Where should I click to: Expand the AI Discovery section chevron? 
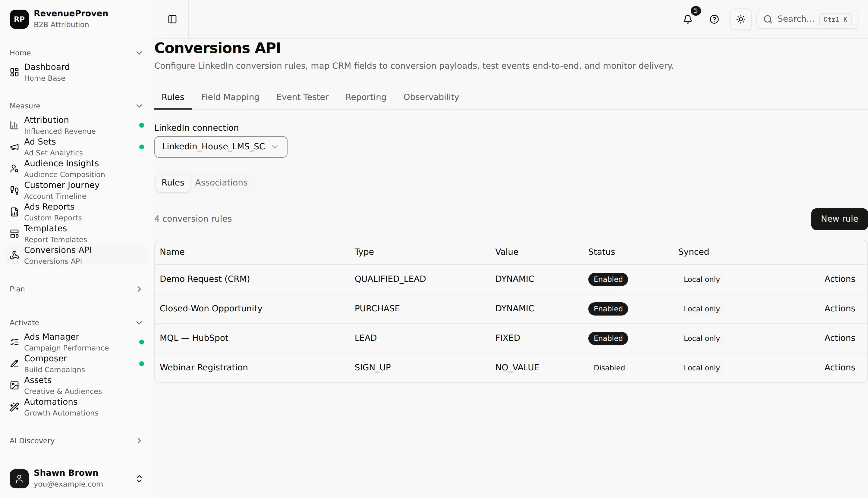[139, 441]
